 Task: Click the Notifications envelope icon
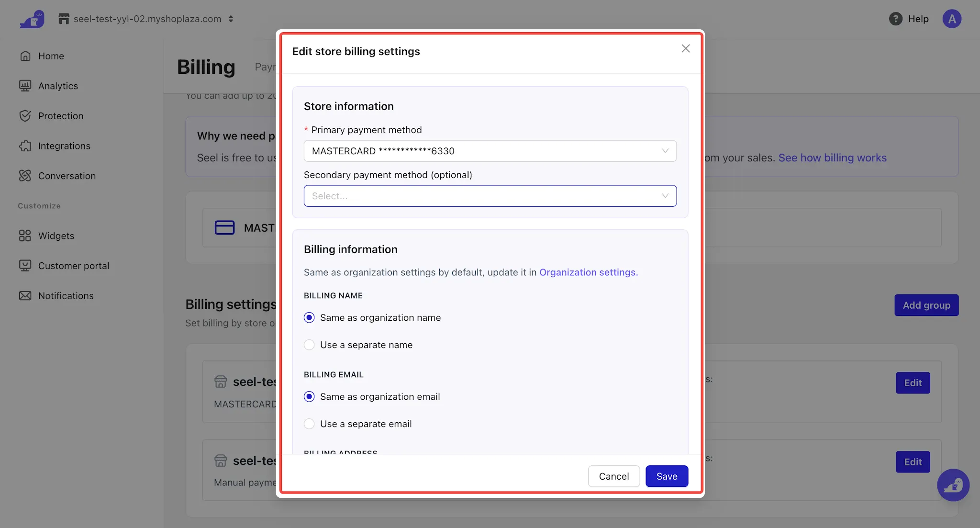click(x=25, y=296)
